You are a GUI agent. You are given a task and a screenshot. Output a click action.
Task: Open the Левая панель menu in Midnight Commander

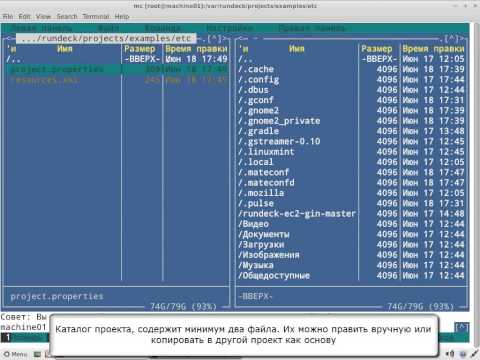tap(41, 28)
